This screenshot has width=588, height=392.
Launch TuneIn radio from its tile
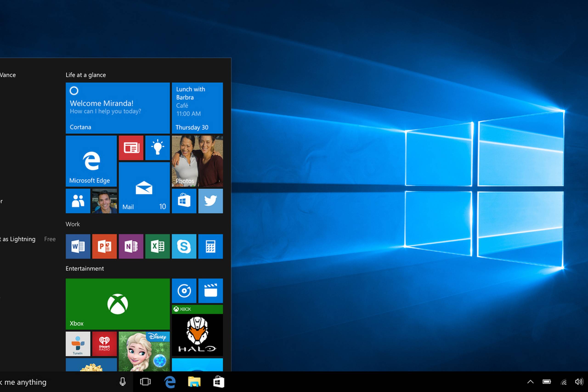click(x=78, y=344)
